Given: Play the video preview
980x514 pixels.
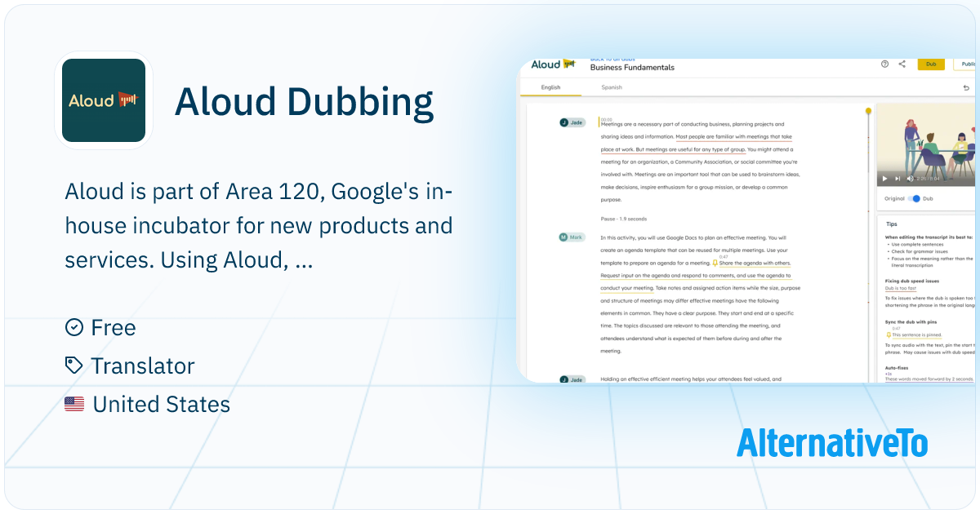Looking at the screenshot, I should click(884, 179).
